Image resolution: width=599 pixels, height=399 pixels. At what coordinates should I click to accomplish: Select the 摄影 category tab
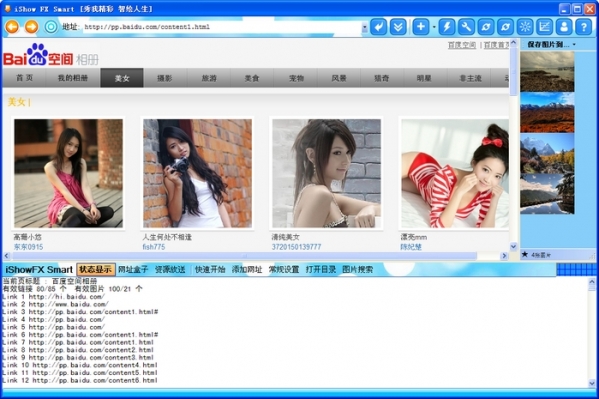165,78
